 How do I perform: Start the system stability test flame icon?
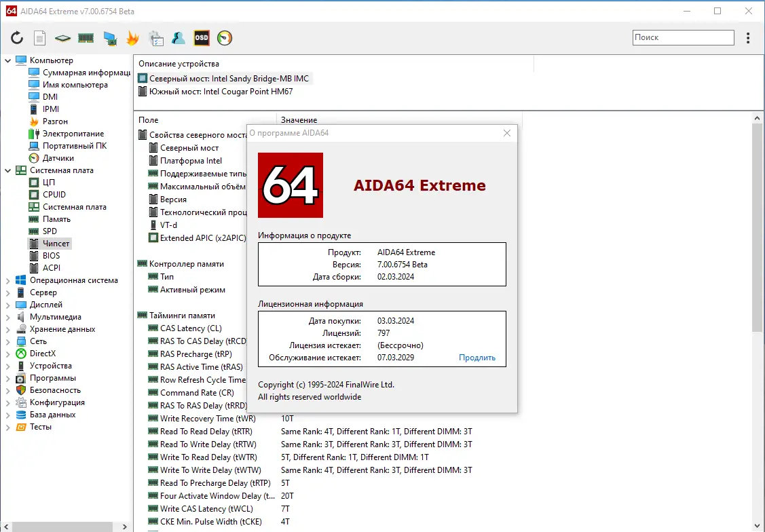(x=133, y=38)
